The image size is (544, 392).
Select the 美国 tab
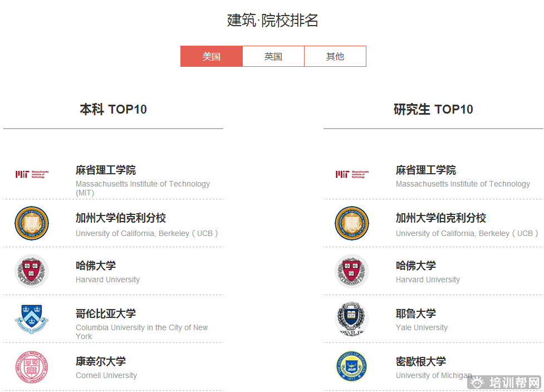(211, 56)
